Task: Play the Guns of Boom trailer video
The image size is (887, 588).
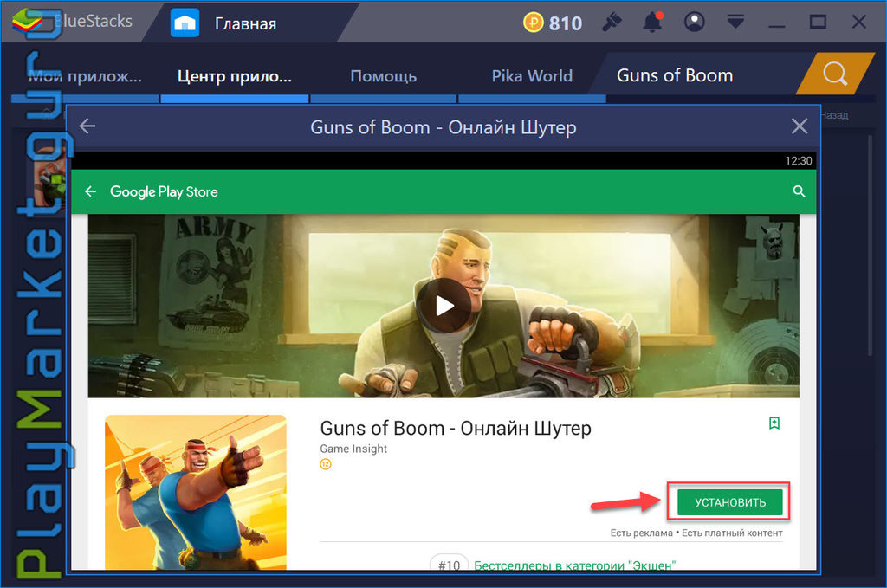Action: (x=444, y=306)
